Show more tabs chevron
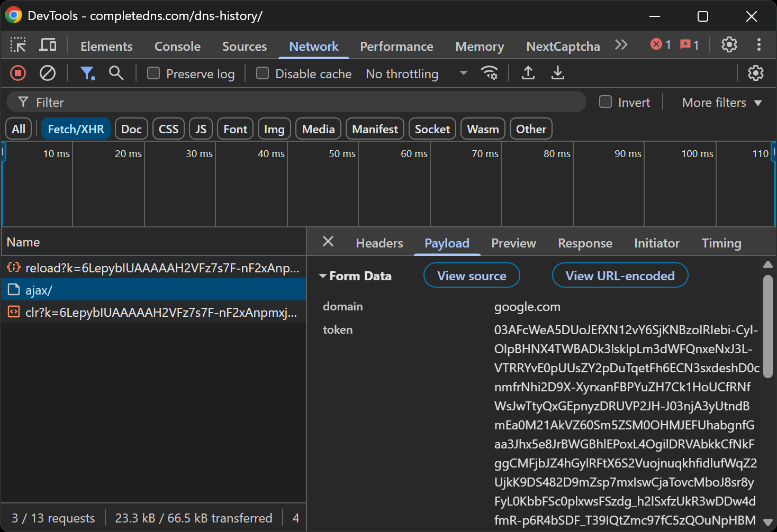This screenshot has width=777, height=532. tap(621, 45)
